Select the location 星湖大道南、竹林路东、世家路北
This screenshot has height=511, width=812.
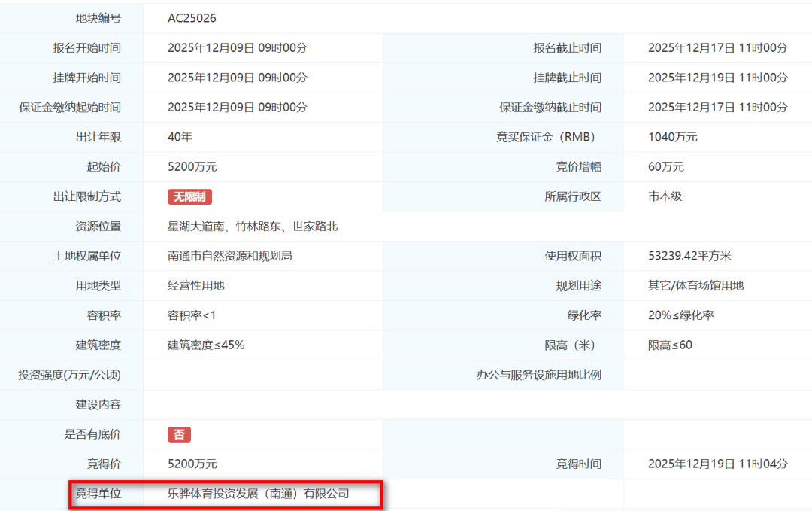pos(253,226)
